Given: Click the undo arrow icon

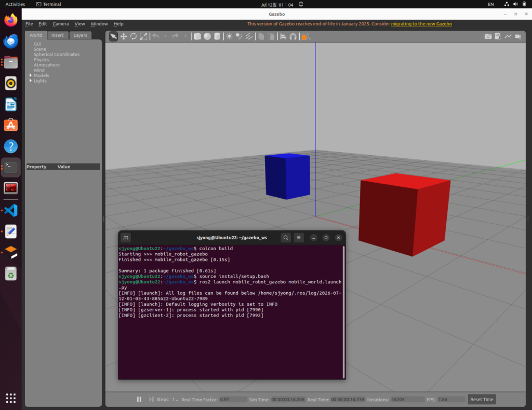Looking at the screenshot, I should (x=156, y=36).
